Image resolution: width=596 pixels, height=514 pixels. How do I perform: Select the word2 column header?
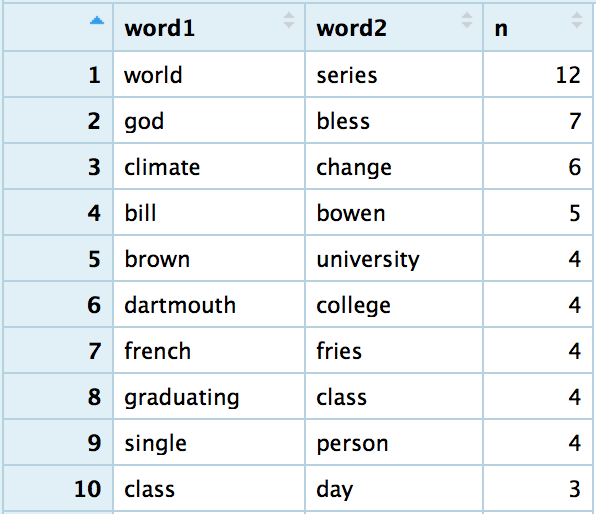pos(394,27)
